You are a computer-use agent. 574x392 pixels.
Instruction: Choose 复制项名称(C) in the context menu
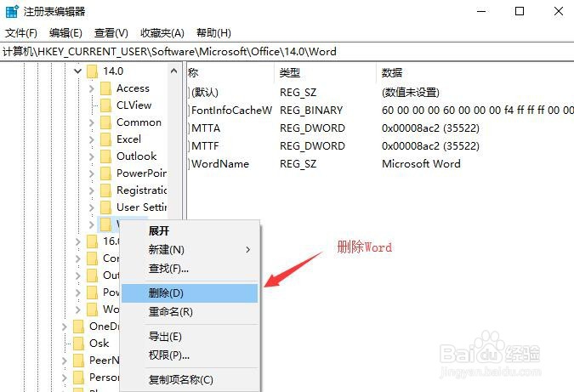point(190,379)
